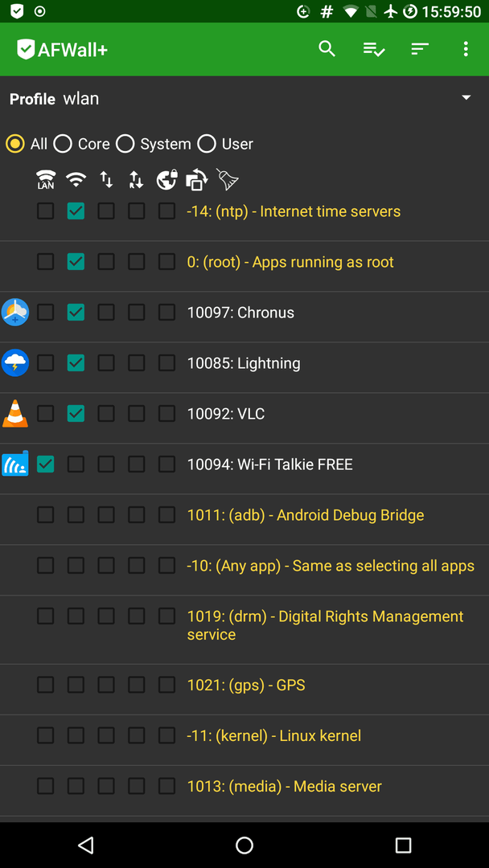
Task: Select the Core filter radio button
Action: click(x=63, y=144)
